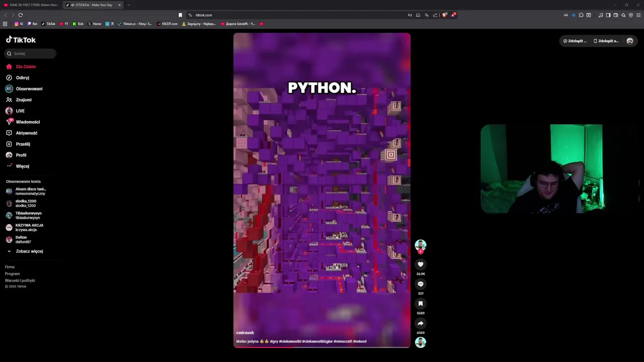This screenshot has height=362, width=644.
Task: Open the Brave wallet icon
Action: [x=615, y=15]
